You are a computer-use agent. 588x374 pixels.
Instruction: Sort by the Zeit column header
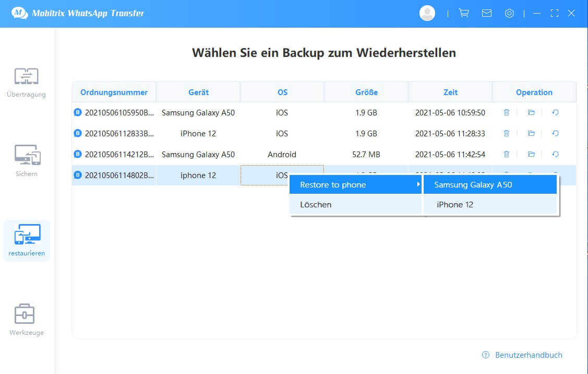click(450, 92)
